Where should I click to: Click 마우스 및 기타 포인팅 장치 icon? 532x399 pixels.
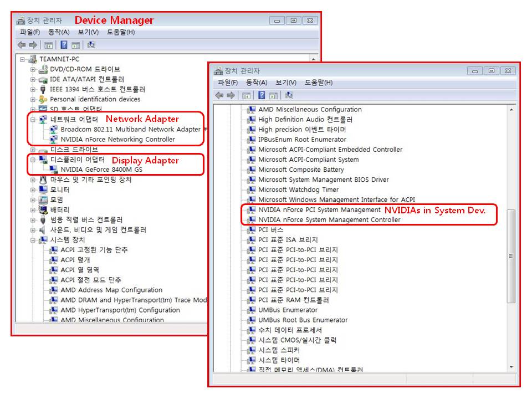[43, 180]
